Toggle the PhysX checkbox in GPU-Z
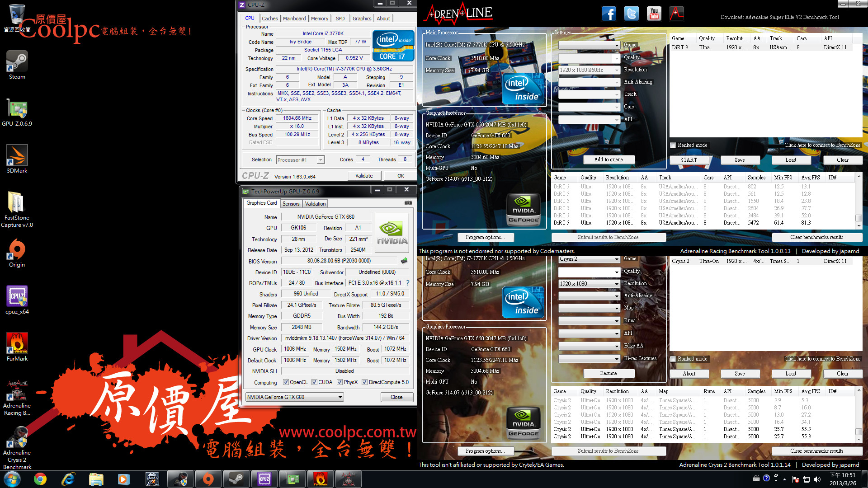Screen dimensions: 868x488 [340, 382]
